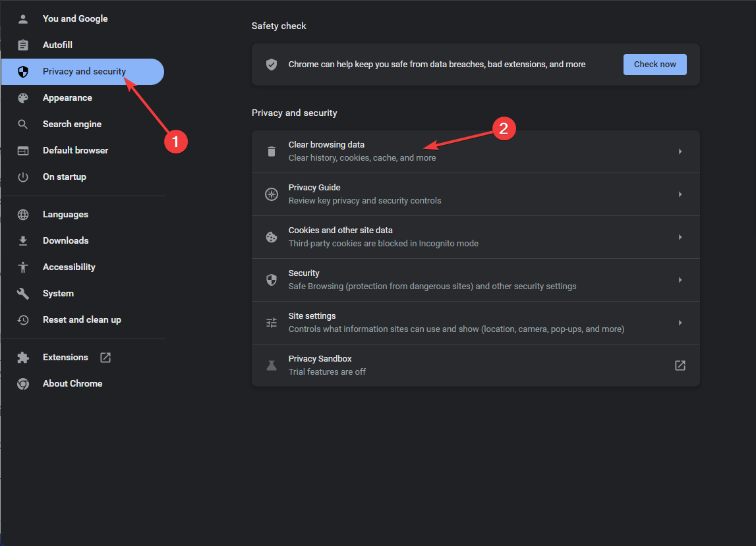Image resolution: width=756 pixels, height=546 pixels.
Task: Click the Extensions puzzle piece icon
Action: click(23, 358)
